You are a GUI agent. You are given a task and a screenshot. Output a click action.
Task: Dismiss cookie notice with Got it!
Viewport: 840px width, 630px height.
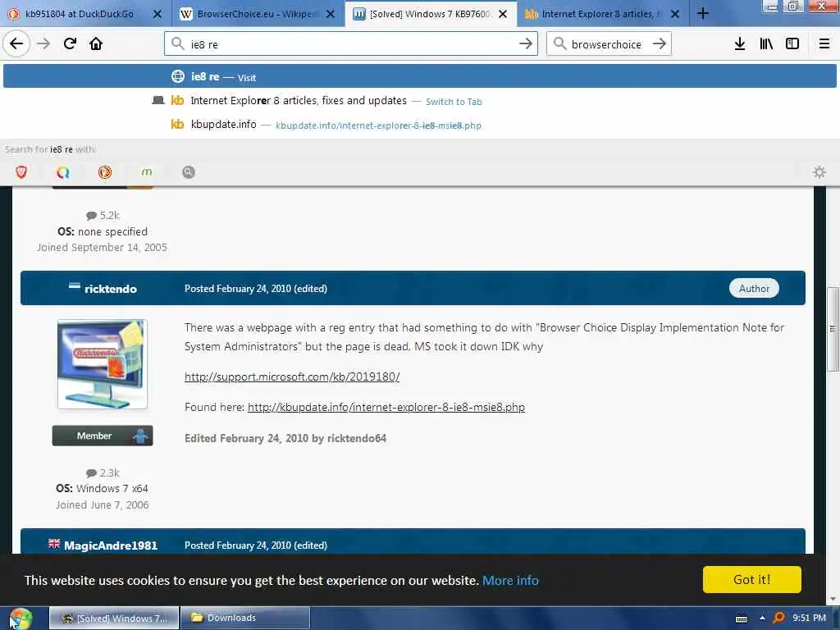pos(751,580)
